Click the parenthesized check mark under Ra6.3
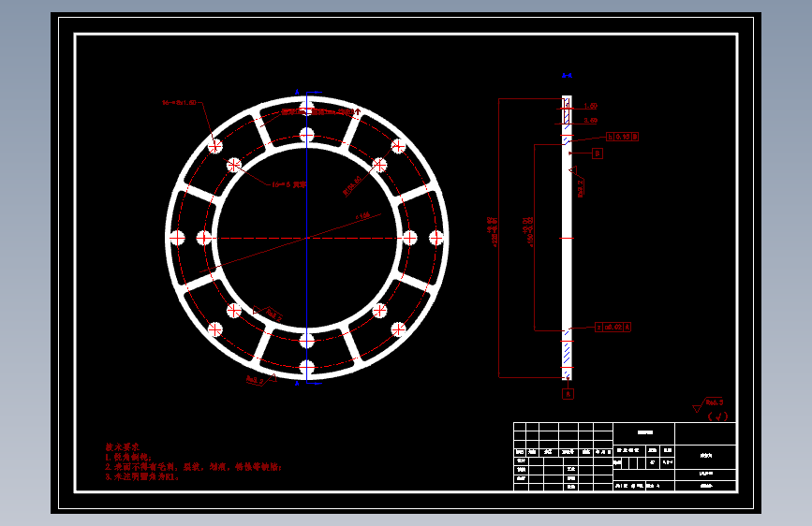Viewport: 812px width, 526px height. coord(717,416)
